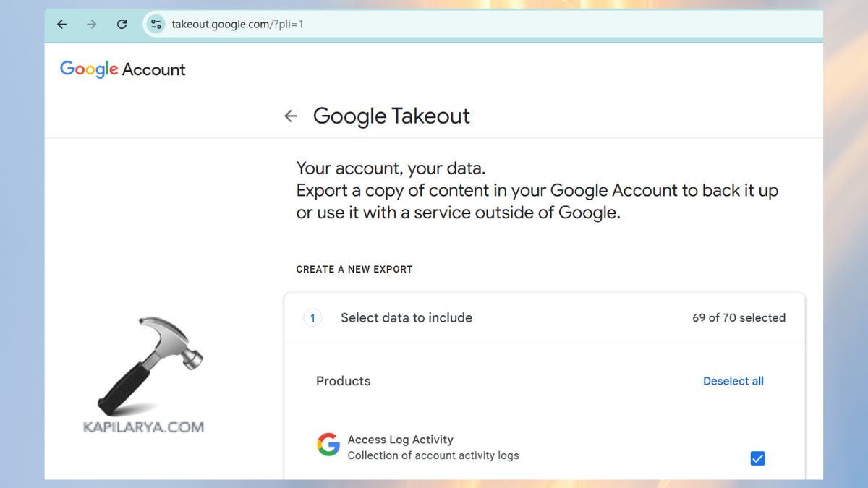
Task: Open the Access Log Activity product entry
Action: [400, 440]
